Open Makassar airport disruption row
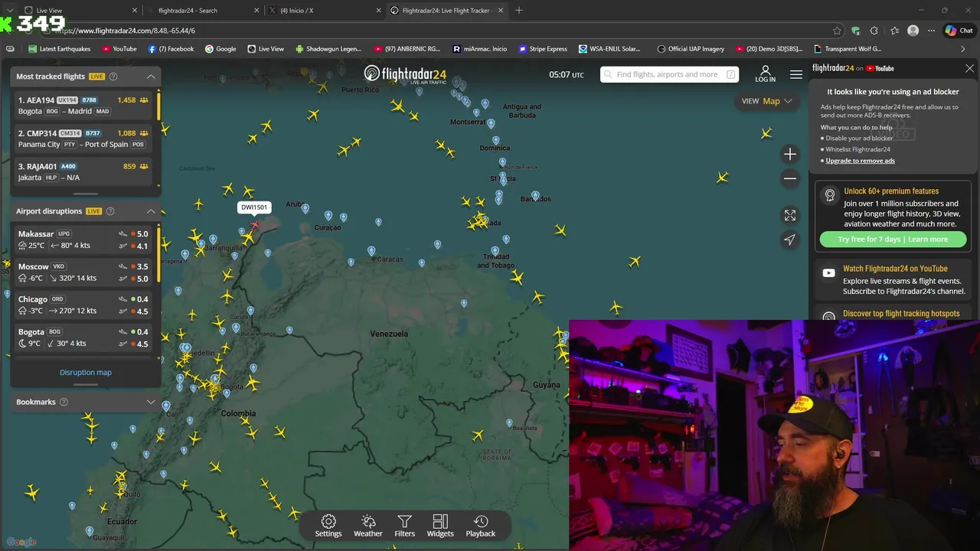Screen dimensions: 980x551 tap(84, 240)
